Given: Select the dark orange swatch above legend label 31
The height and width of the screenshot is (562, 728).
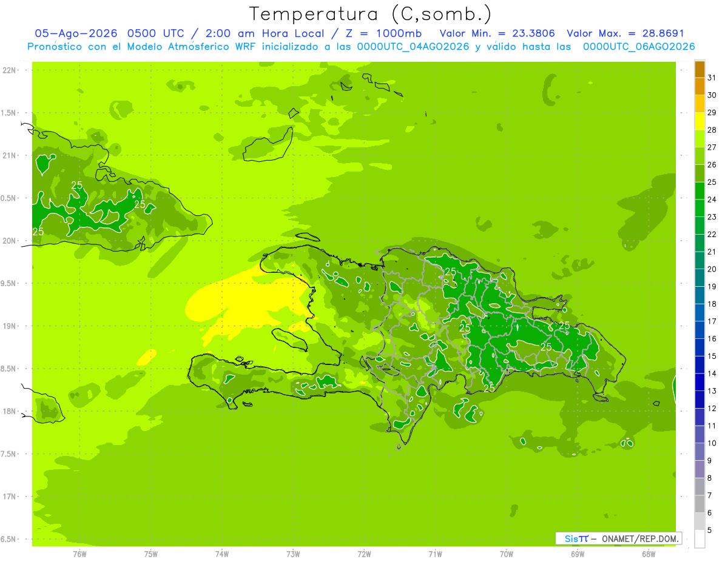Looking at the screenshot, I should pos(699,69).
